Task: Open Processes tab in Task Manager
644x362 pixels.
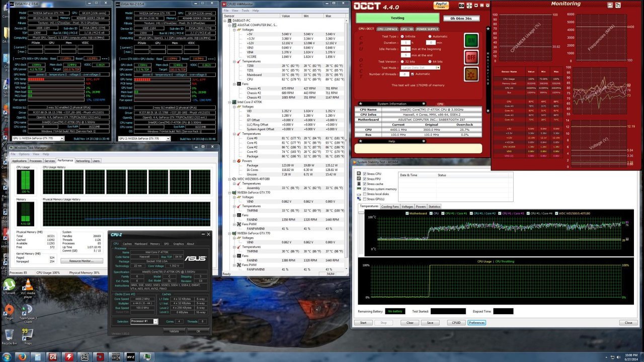Action: point(35,161)
